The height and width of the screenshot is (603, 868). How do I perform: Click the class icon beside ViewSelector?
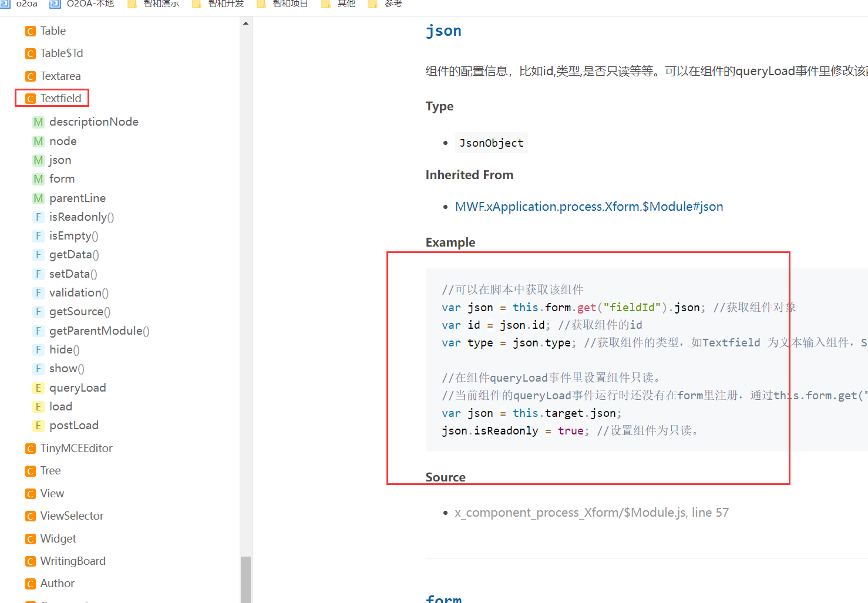[x=31, y=516]
